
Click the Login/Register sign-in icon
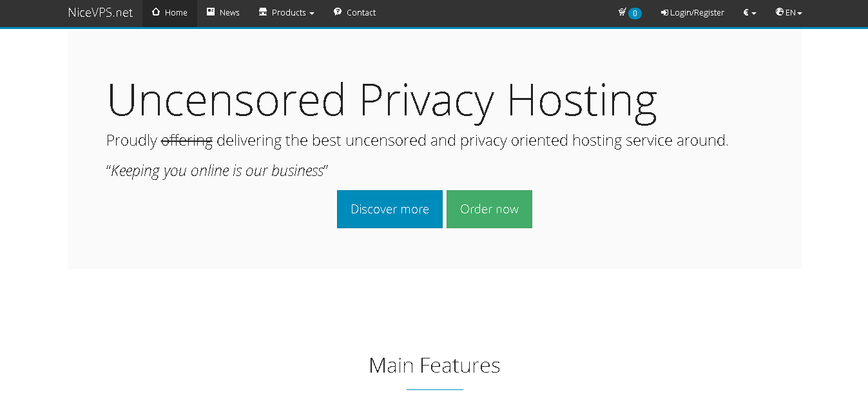[664, 12]
